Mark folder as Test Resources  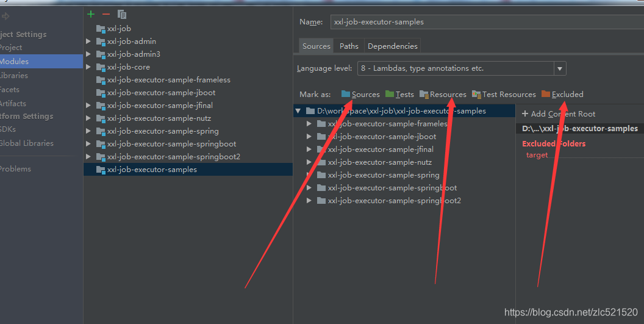point(504,95)
